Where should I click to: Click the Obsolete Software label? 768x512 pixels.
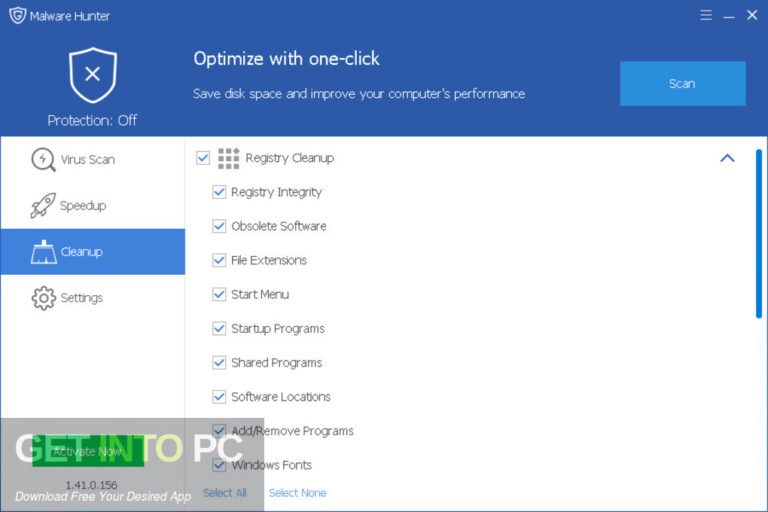[x=279, y=226]
